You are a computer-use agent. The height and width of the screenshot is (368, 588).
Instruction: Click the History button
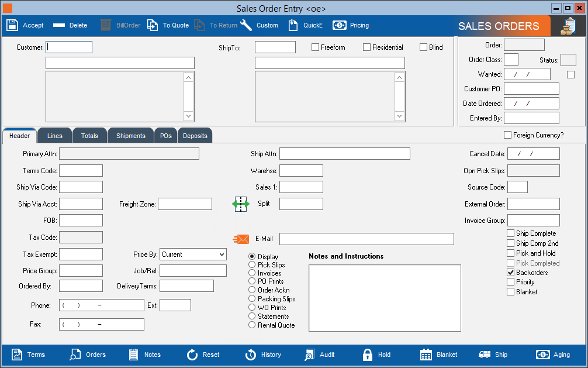pyautogui.click(x=263, y=355)
